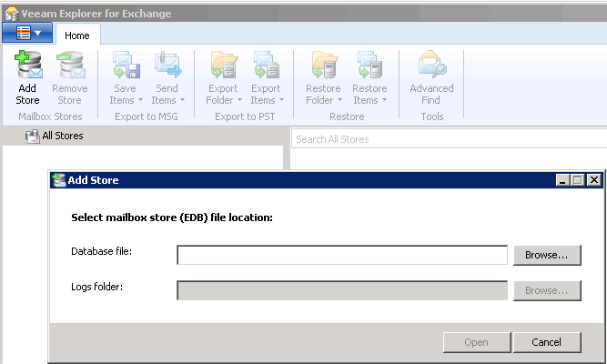This screenshot has height=364, width=607.
Task: Click the Add Store ribbon icon
Action: tap(28, 65)
